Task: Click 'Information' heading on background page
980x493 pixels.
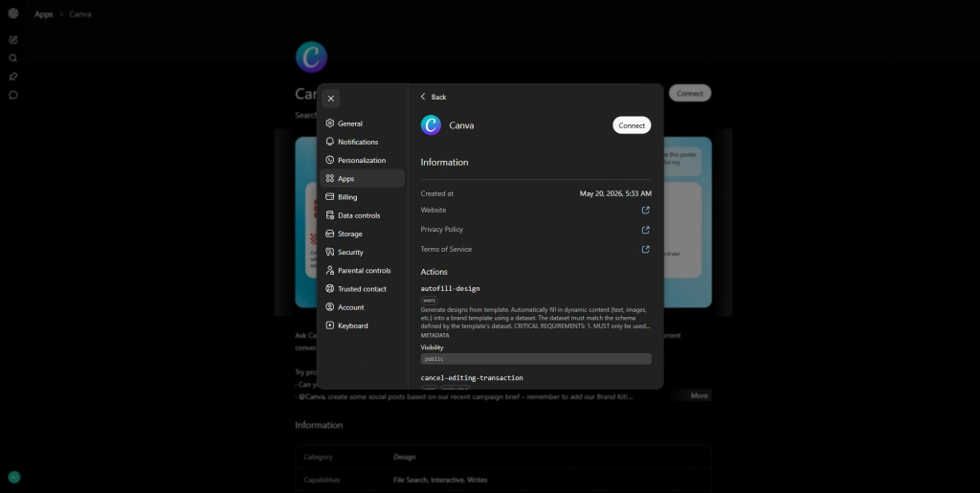Action: [x=319, y=425]
